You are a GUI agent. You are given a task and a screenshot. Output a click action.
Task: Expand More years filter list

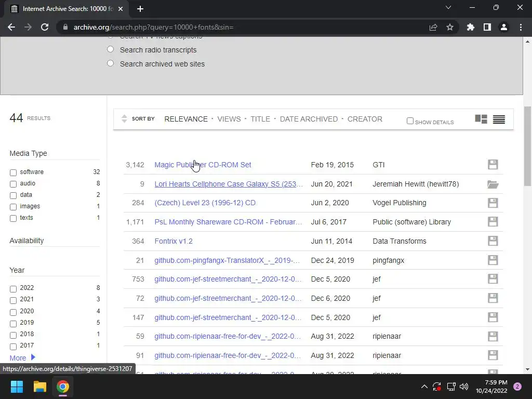(x=22, y=358)
